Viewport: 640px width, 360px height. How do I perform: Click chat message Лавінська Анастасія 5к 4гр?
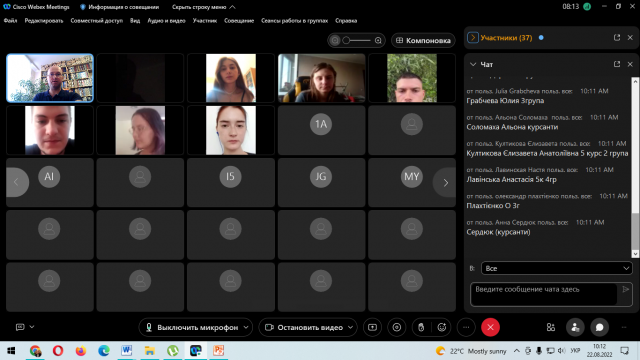pyautogui.click(x=511, y=180)
